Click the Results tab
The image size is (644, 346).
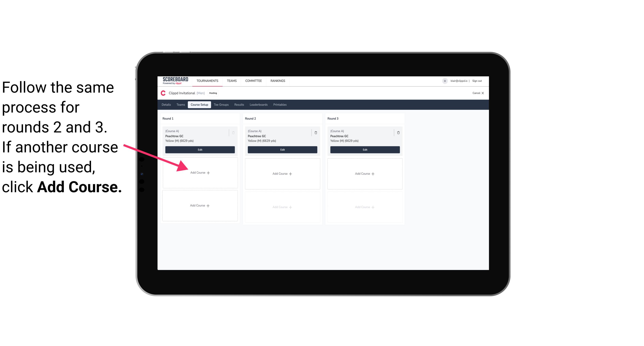coord(239,105)
